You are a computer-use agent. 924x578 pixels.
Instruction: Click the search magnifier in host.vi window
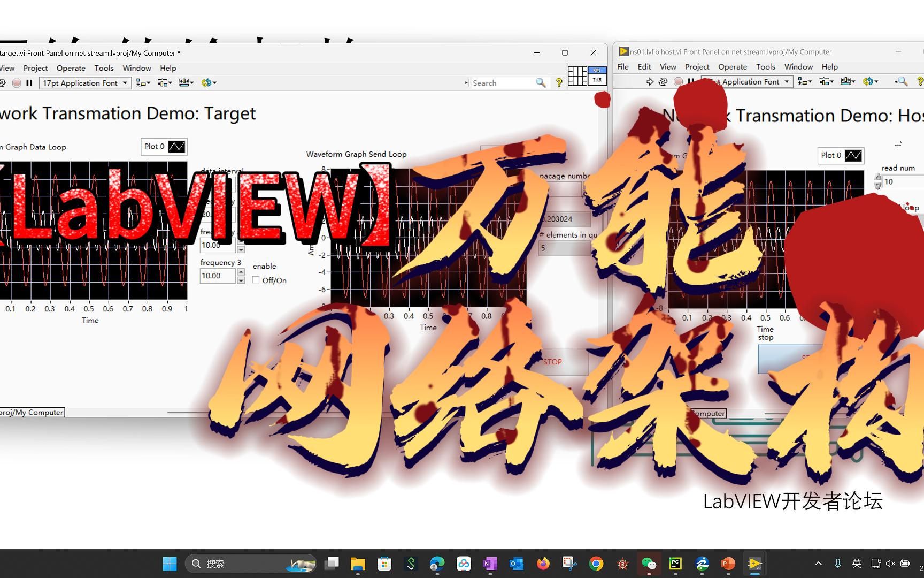pos(902,82)
